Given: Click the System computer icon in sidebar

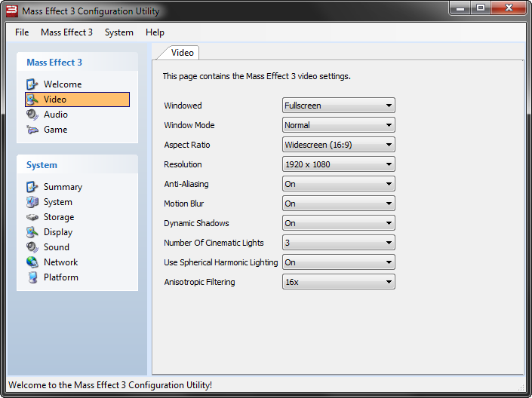Looking at the screenshot, I should [32, 202].
